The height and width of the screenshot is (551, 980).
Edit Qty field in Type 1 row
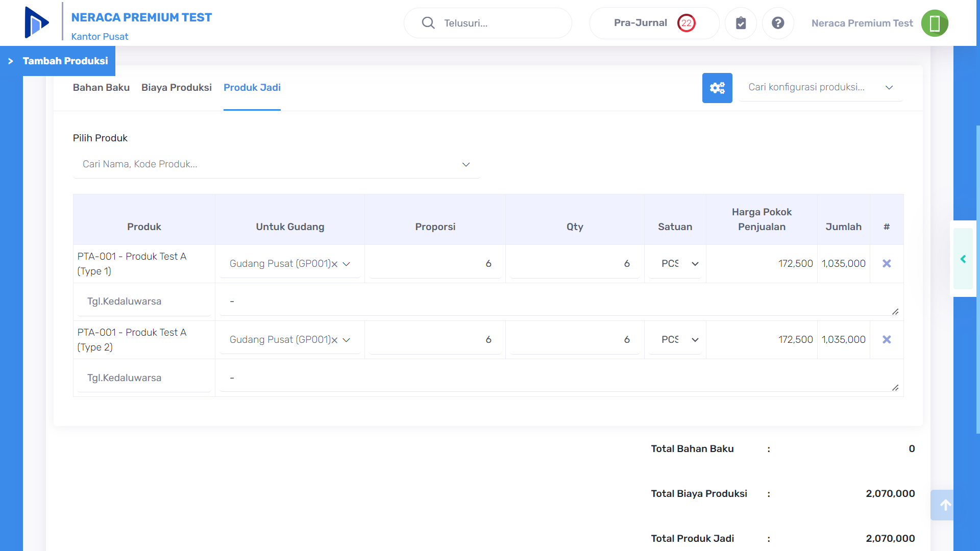click(x=575, y=264)
